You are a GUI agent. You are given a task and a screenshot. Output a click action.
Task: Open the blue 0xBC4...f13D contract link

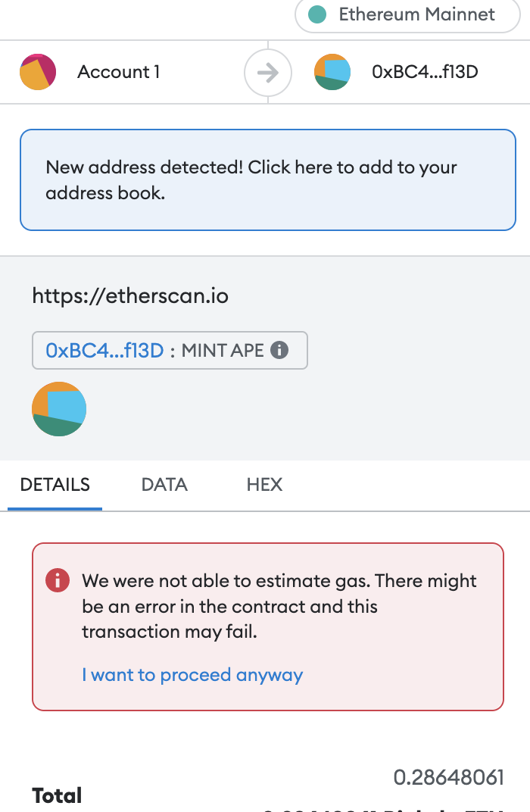pyautogui.click(x=104, y=351)
